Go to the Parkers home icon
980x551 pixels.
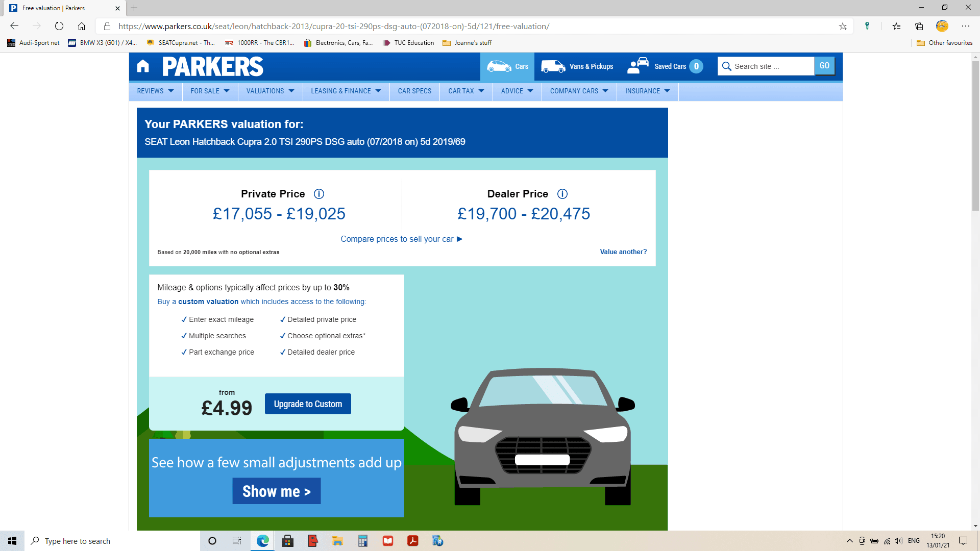(143, 66)
